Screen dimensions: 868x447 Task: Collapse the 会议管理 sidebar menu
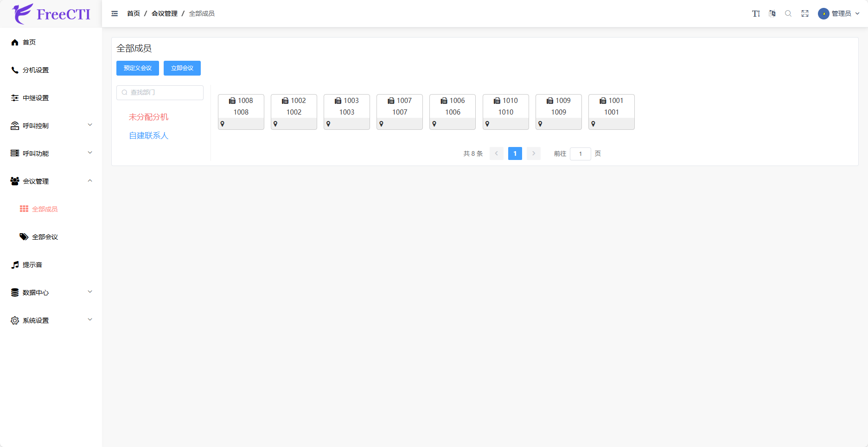[51, 181]
